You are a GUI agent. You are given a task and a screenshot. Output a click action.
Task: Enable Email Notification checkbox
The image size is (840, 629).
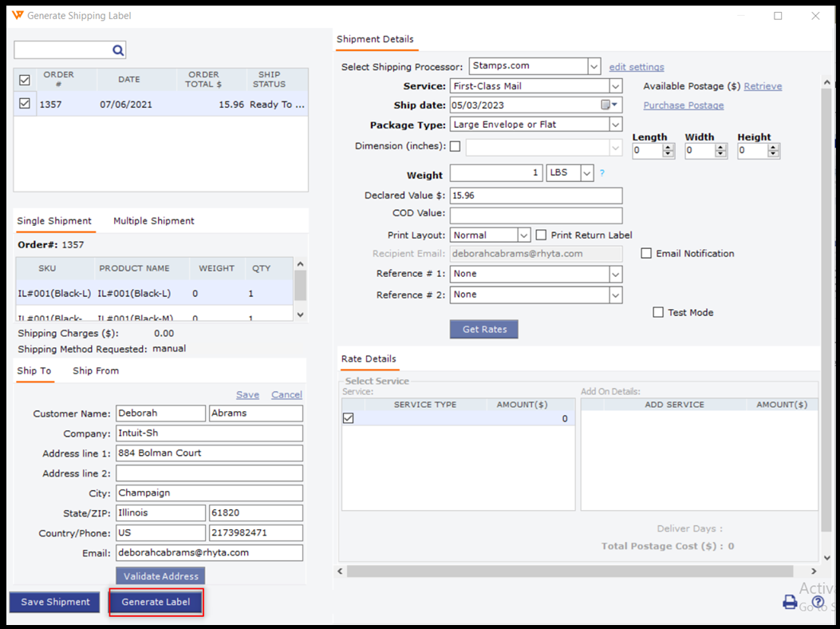tap(647, 253)
